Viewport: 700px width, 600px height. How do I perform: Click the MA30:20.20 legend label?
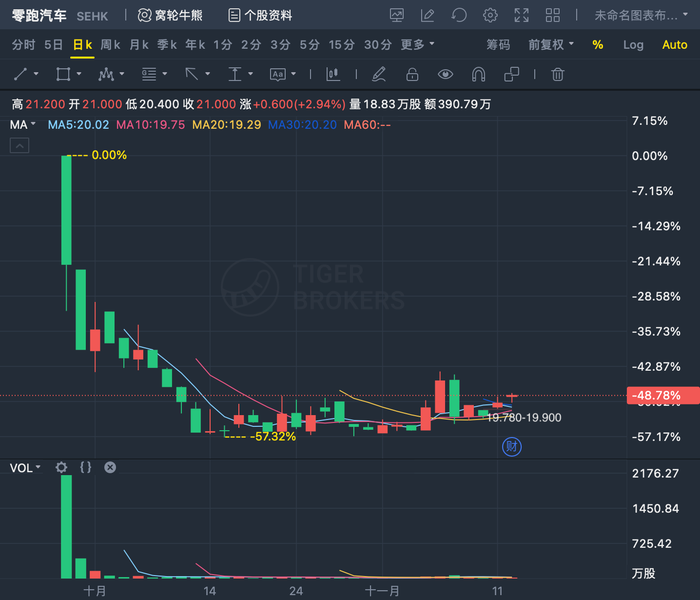click(x=303, y=125)
